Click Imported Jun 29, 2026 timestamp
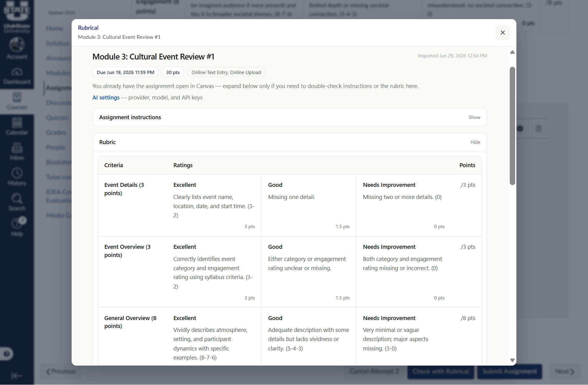 (x=452, y=56)
